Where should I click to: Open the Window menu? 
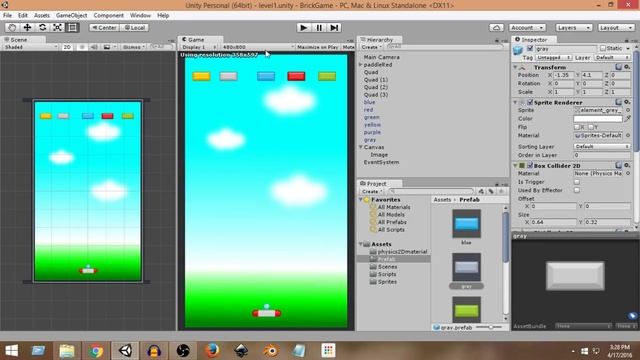[140, 15]
